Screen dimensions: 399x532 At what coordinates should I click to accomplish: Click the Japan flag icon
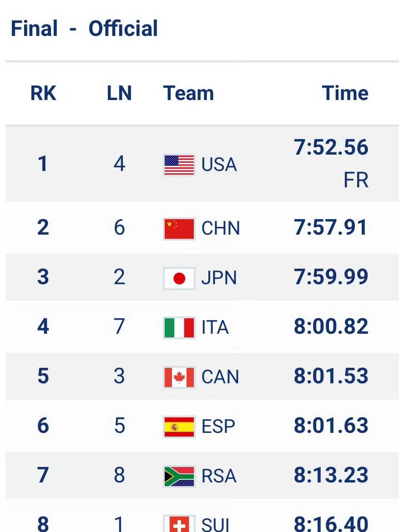pyautogui.click(x=179, y=279)
